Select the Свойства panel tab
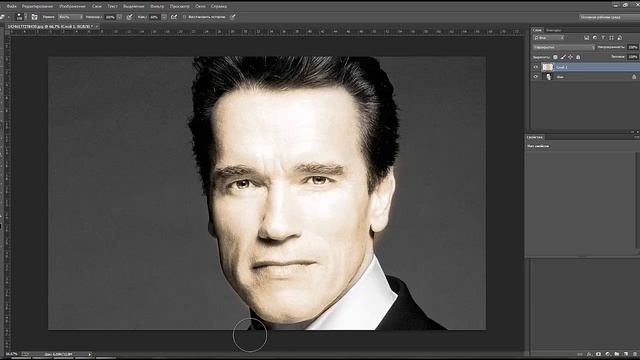640x360 pixels. [535, 138]
